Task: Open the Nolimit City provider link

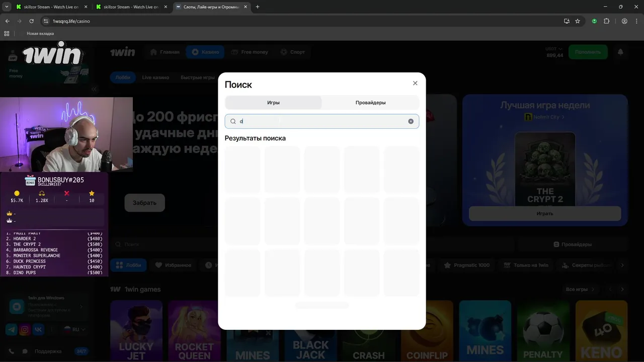Action: pyautogui.click(x=545, y=117)
